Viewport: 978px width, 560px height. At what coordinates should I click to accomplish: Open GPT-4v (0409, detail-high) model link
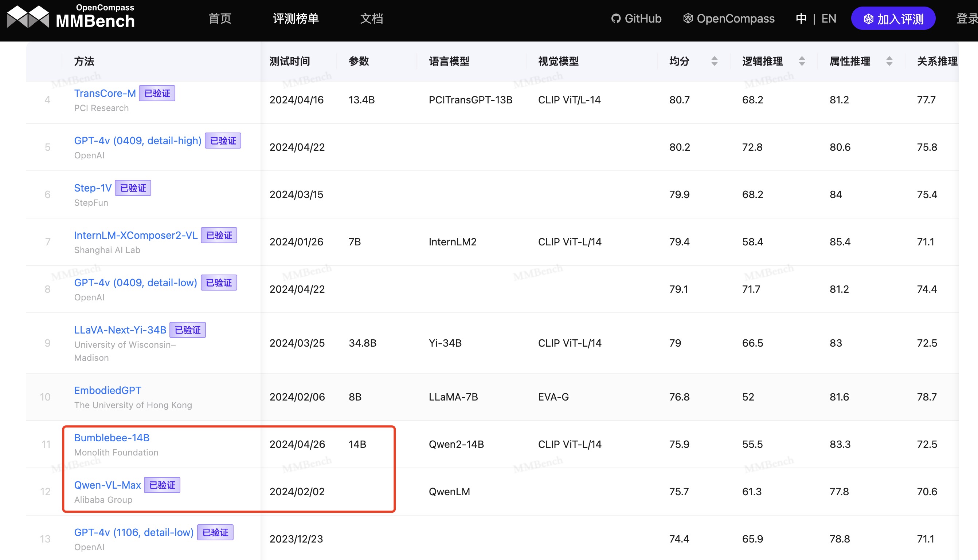coord(137,141)
